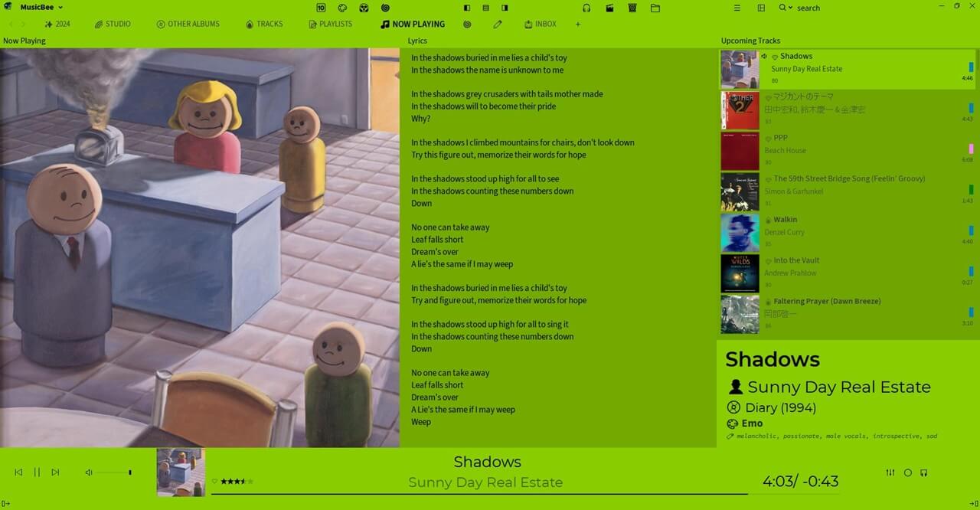Open the MusicBee main menu dropdown

(x=41, y=7)
